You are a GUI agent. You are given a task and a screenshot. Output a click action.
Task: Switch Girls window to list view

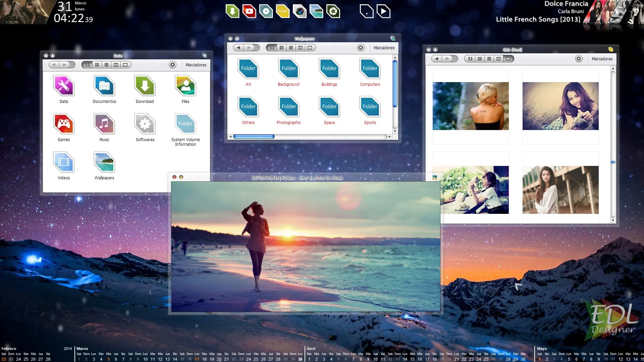click(489, 59)
